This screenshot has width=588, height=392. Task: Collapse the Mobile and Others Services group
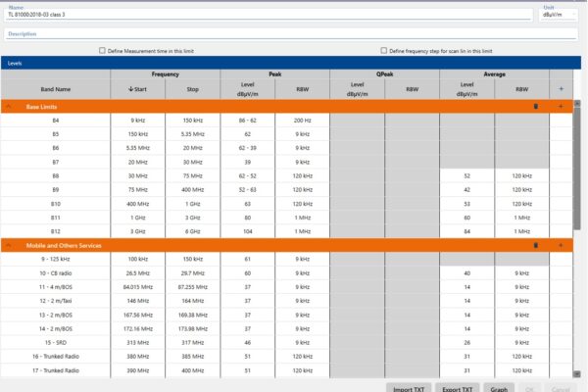point(9,245)
